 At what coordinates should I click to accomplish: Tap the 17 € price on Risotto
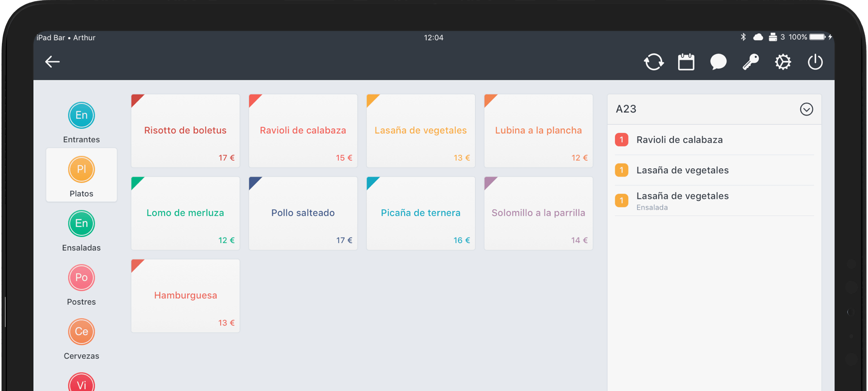(226, 158)
